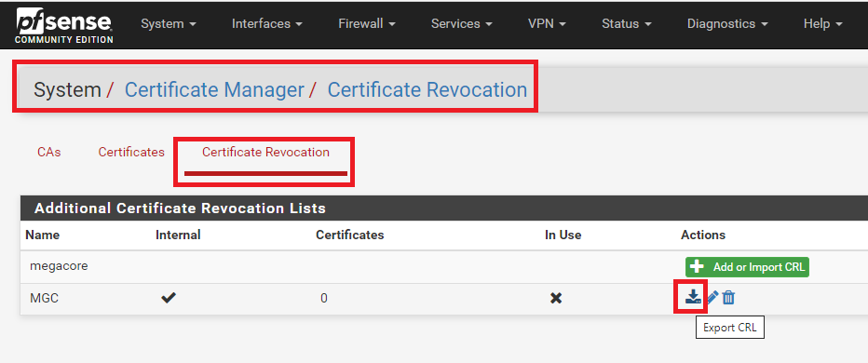Export the MGC CRL download icon

693,298
